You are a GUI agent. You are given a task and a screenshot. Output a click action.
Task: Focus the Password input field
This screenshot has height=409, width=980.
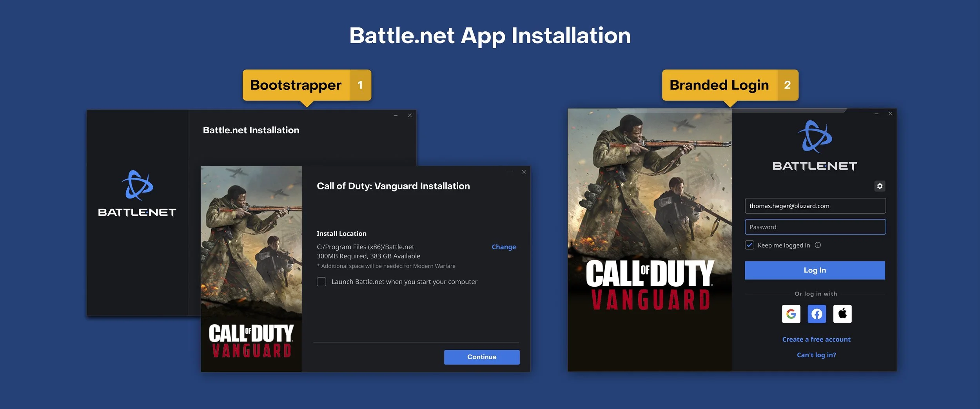coord(815,227)
